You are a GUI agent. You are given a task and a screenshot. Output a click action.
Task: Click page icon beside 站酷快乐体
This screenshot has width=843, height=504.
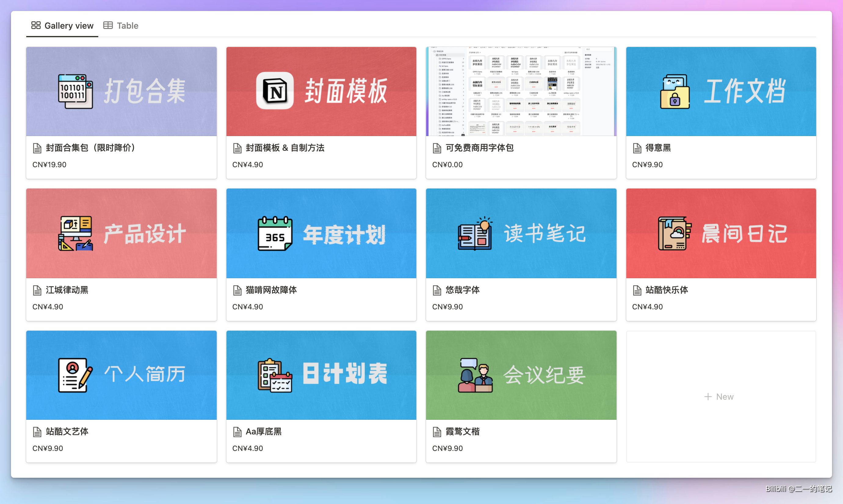pyautogui.click(x=637, y=290)
